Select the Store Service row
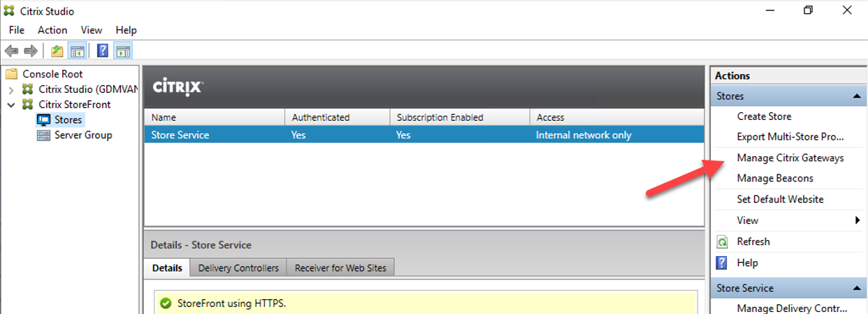Screen dimensions: 868x314 point(424,135)
